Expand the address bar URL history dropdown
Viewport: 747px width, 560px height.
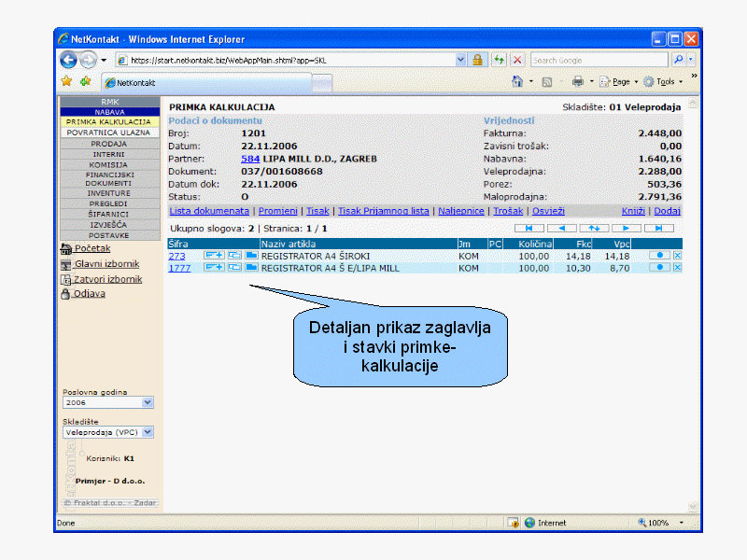tap(460, 60)
